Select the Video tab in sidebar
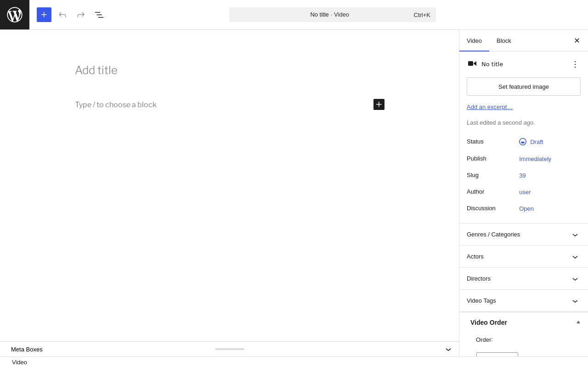The width and height of the screenshot is (588, 368). [x=474, y=40]
